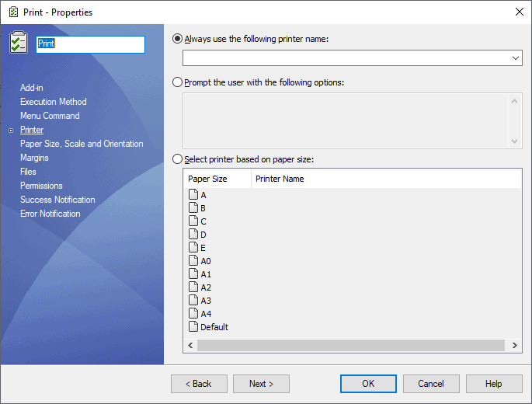Click the down arrow in prompt options box
The image size is (532, 404).
click(514, 141)
